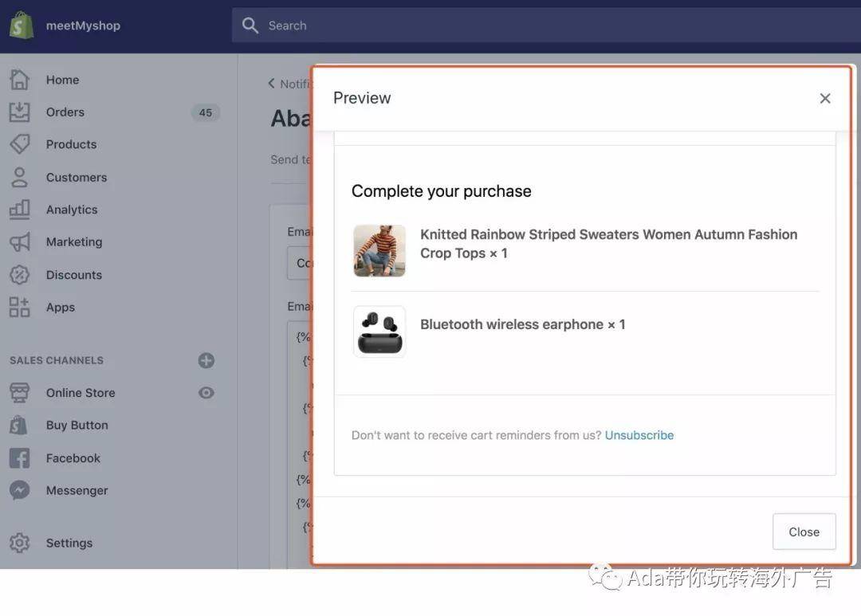The width and height of the screenshot is (861, 616).
Task: Click Knitted Rainbow Striped Sweaters product title
Action: coord(608,244)
